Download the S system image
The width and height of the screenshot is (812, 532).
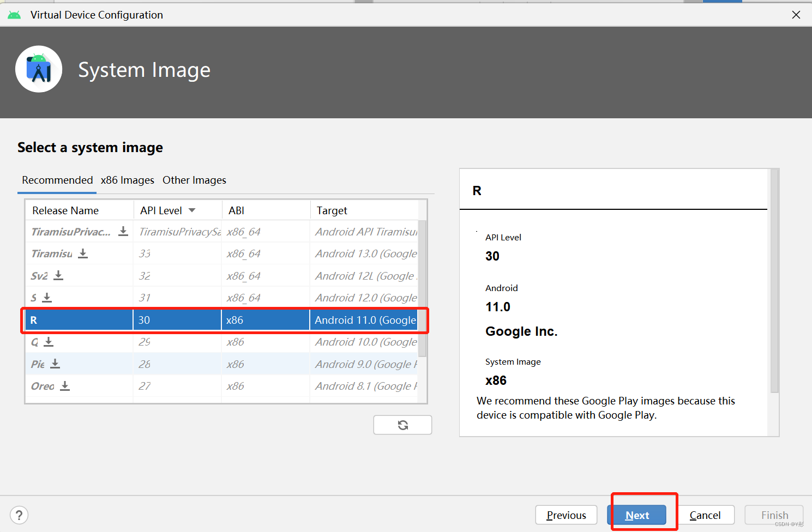(47, 297)
